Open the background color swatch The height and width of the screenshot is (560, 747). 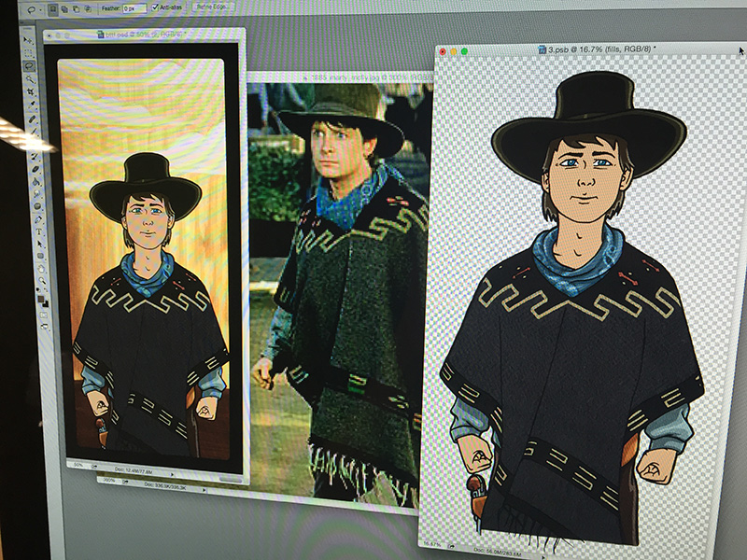[x=46, y=304]
